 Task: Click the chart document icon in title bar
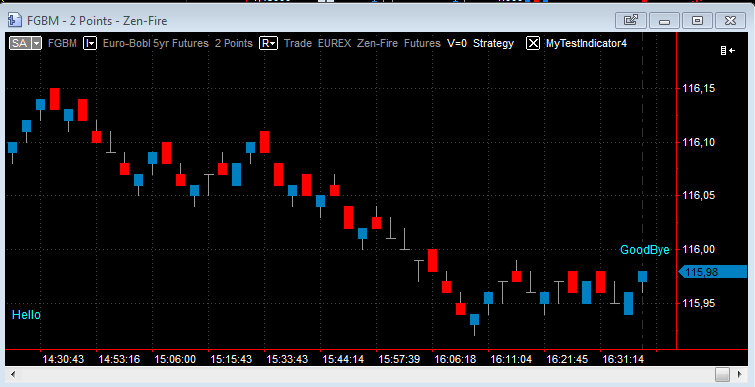tap(15, 20)
